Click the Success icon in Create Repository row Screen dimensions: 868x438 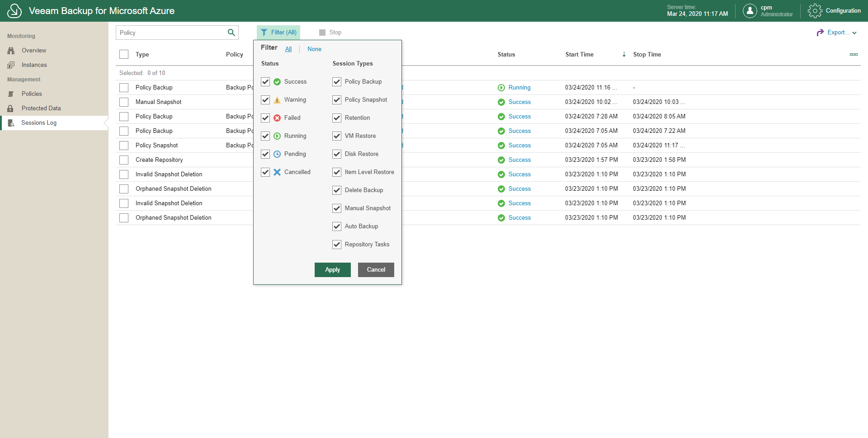[501, 160]
